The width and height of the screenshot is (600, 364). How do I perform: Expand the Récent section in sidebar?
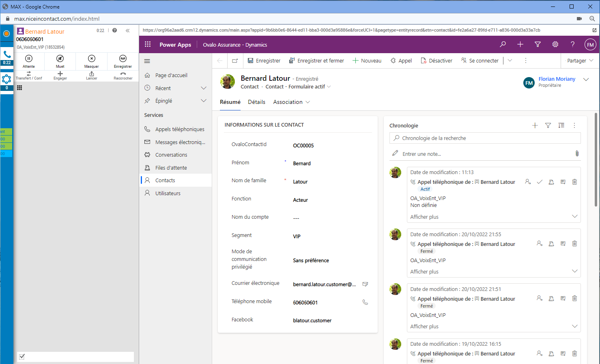click(204, 88)
